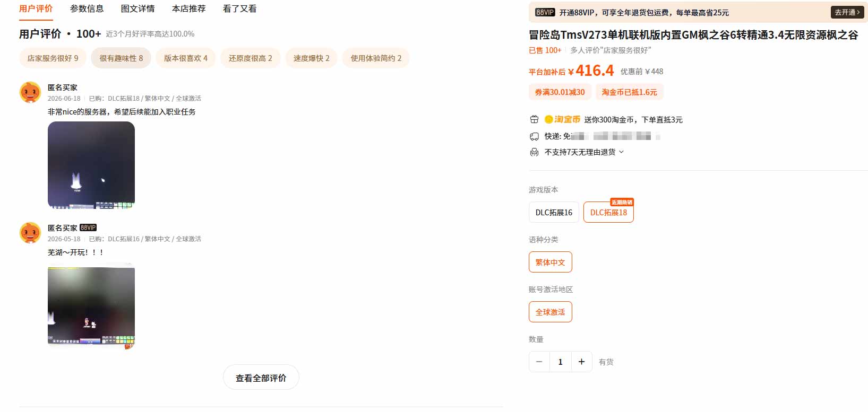Click the 淘金币已抵1.6元 tag

629,92
